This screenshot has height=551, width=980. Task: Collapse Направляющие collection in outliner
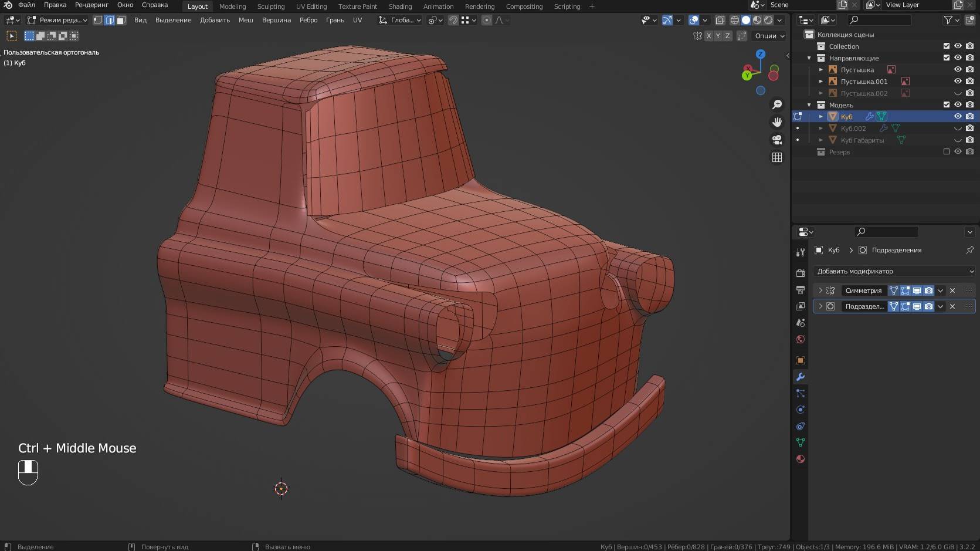pyautogui.click(x=809, y=58)
